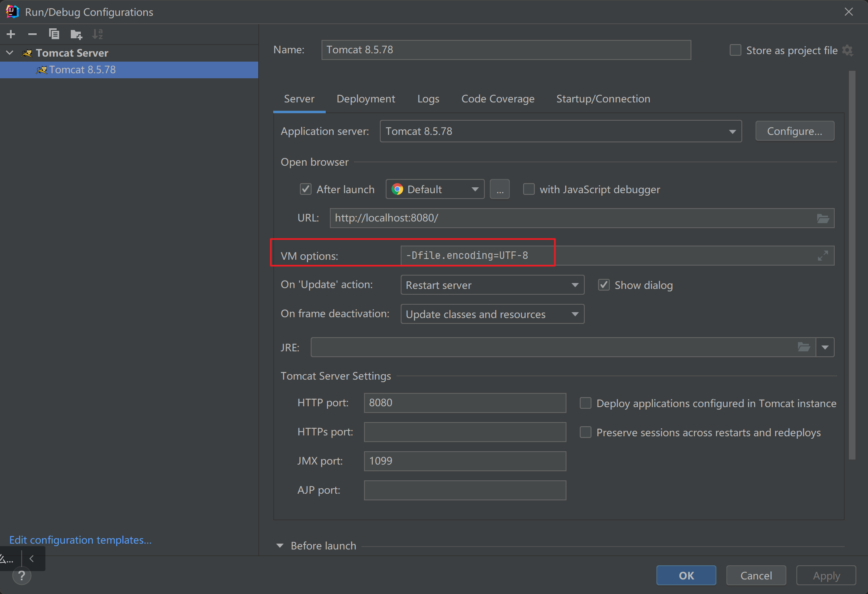
Task: Switch to the Startup/Connection tab
Action: 603,99
